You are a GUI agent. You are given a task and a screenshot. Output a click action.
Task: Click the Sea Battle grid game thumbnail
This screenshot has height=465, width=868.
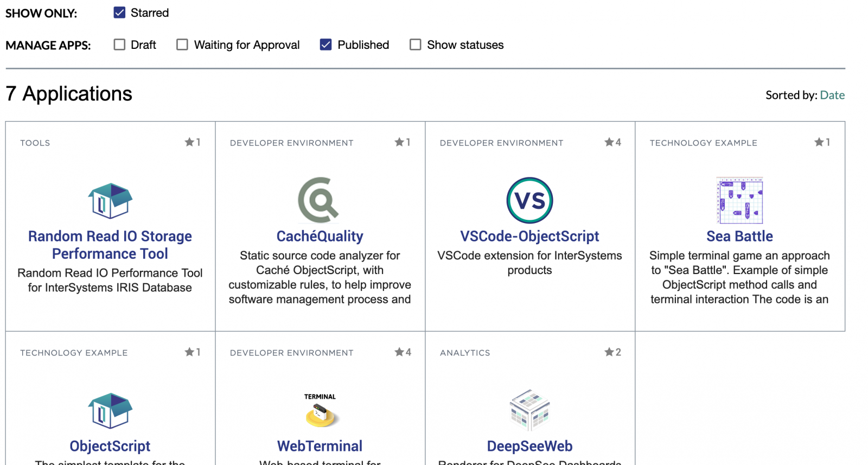(x=739, y=200)
